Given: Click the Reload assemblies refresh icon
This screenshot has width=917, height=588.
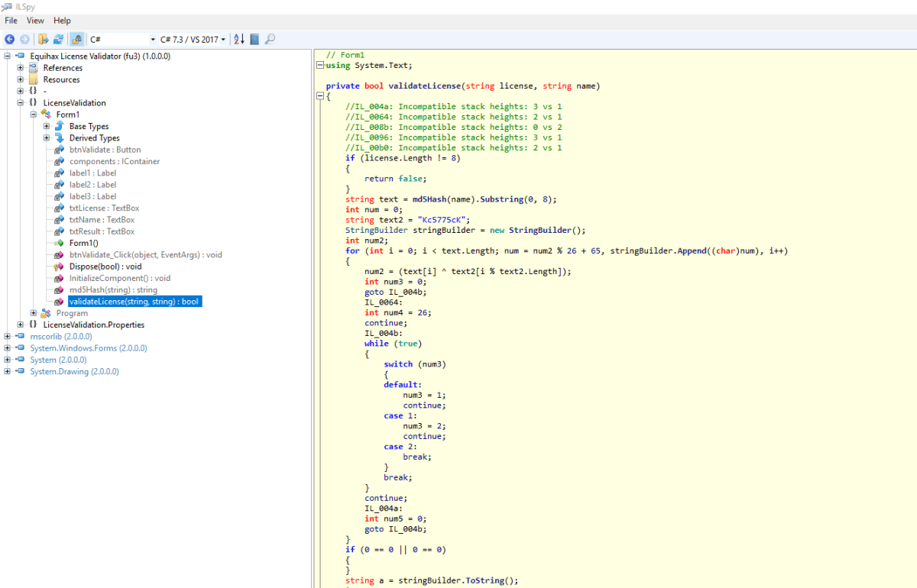Looking at the screenshot, I should [58, 39].
